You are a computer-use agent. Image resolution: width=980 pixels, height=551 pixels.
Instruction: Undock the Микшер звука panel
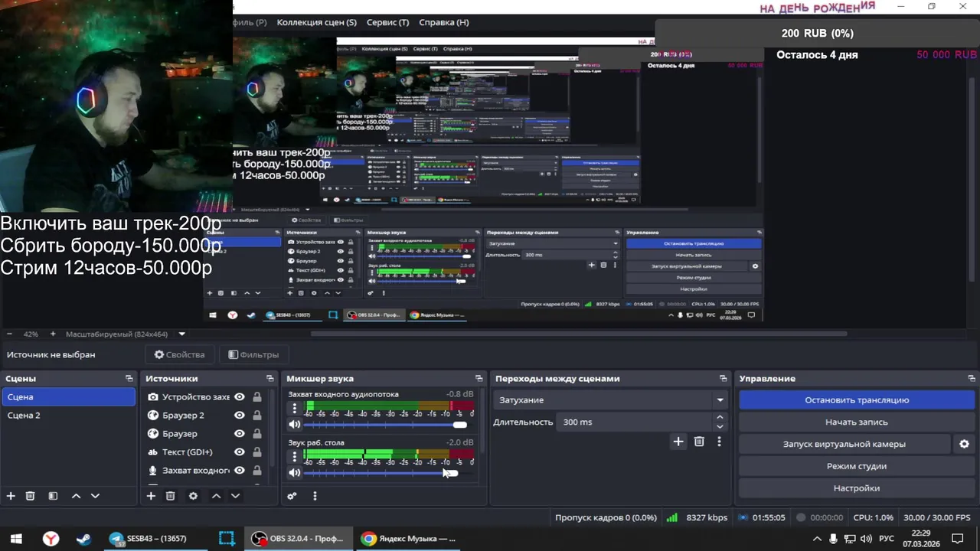tap(479, 379)
